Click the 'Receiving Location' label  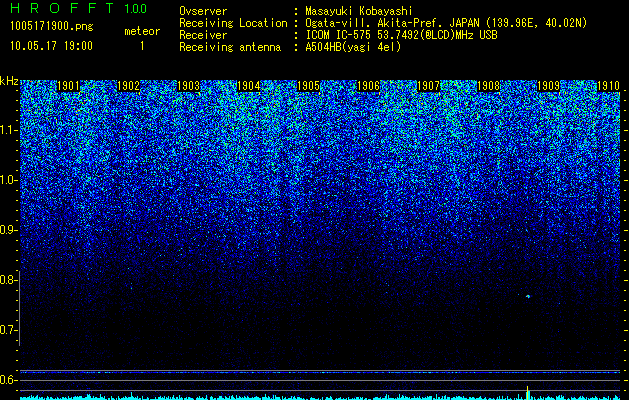pyautogui.click(x=233, y=23)
